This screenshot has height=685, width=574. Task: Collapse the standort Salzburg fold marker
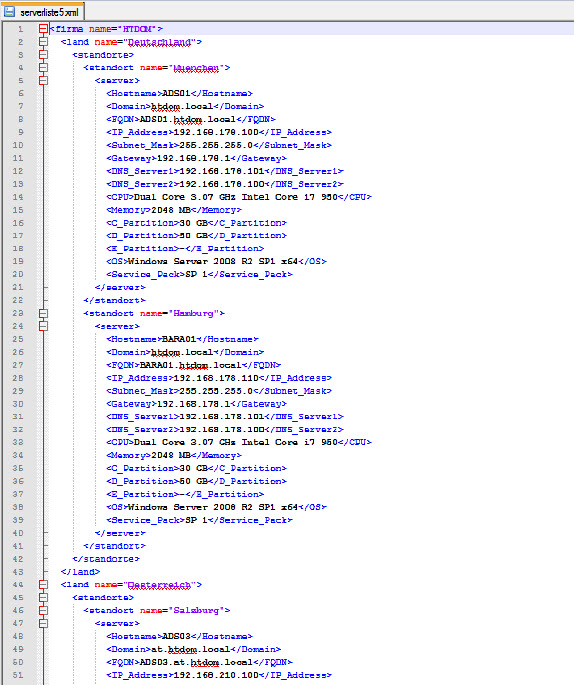coord(43,610)
